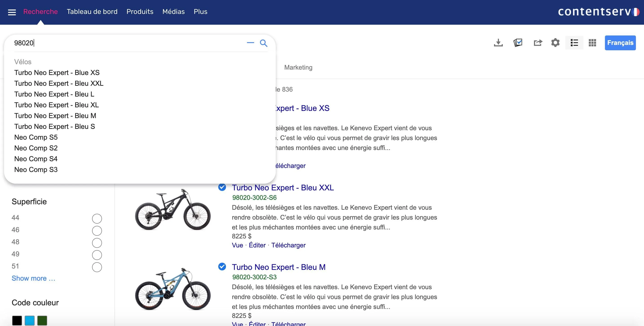Open Turbo Neo Expert - Bleu M title
This screenshot has height=326, width=644.
278,267
